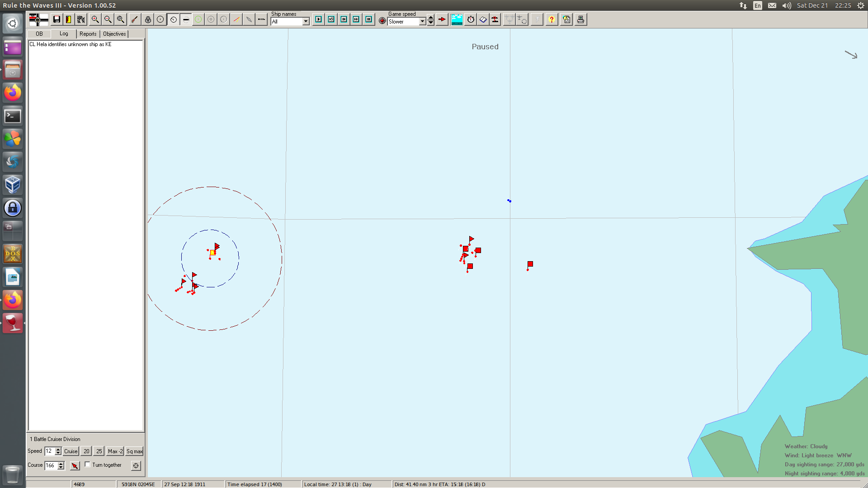Image resolution: width=868 pixels, height=488 pixels.
Task: Toggle the green circle display button
Action: coord(198,19)
